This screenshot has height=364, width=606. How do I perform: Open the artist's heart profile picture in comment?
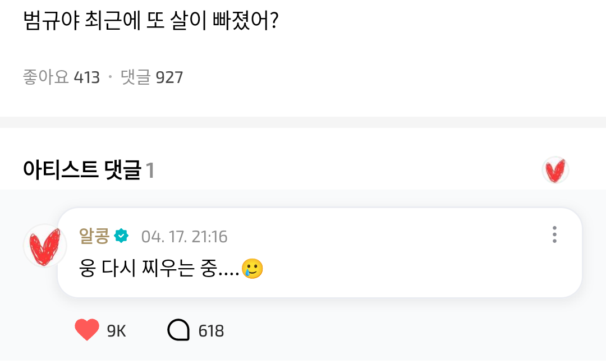pyautogui.click(x=45, y=245)
